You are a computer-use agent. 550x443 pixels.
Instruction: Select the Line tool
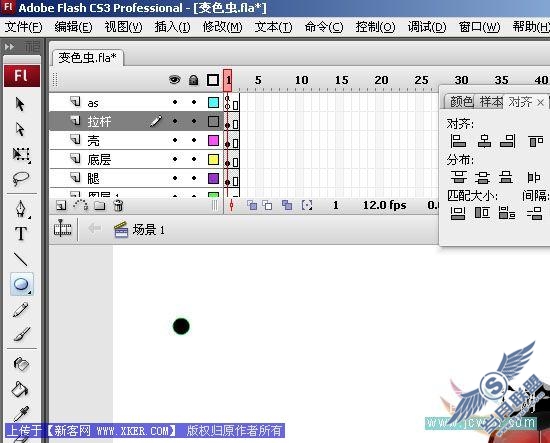(x=20, y=259)
